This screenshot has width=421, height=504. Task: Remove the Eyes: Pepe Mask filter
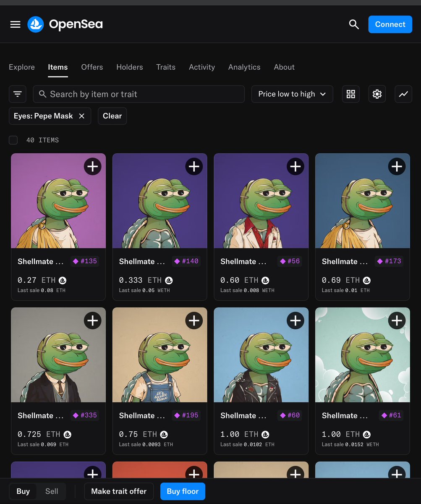pos(82,116)
